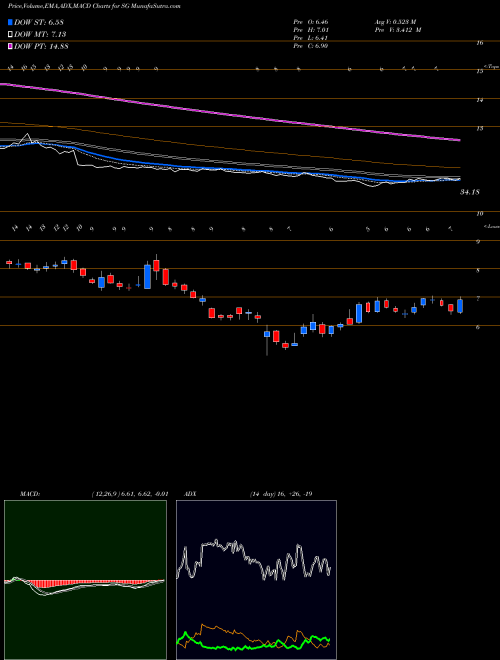Click the '<-Lows' axis marker label
This screenshot has height=660, width=500.
(490, 226)
